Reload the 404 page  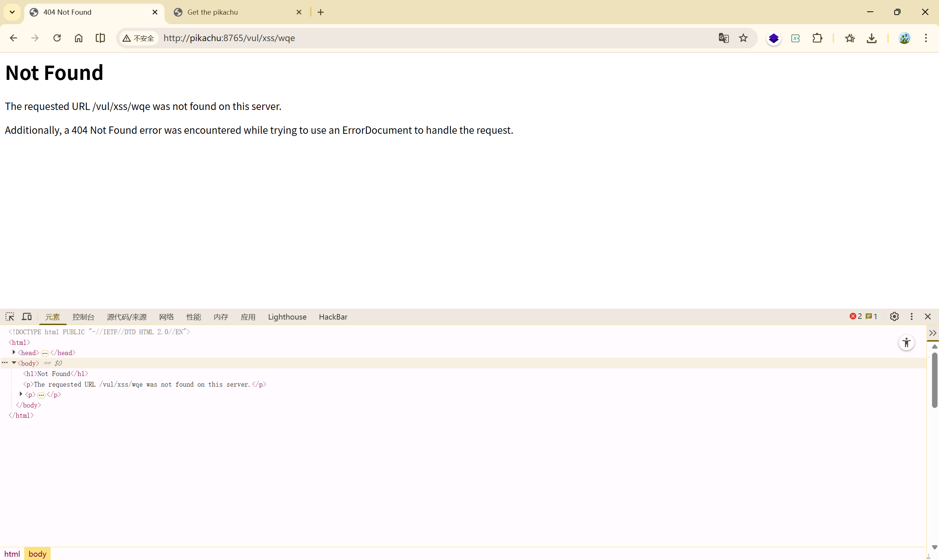tap(57, 38)
